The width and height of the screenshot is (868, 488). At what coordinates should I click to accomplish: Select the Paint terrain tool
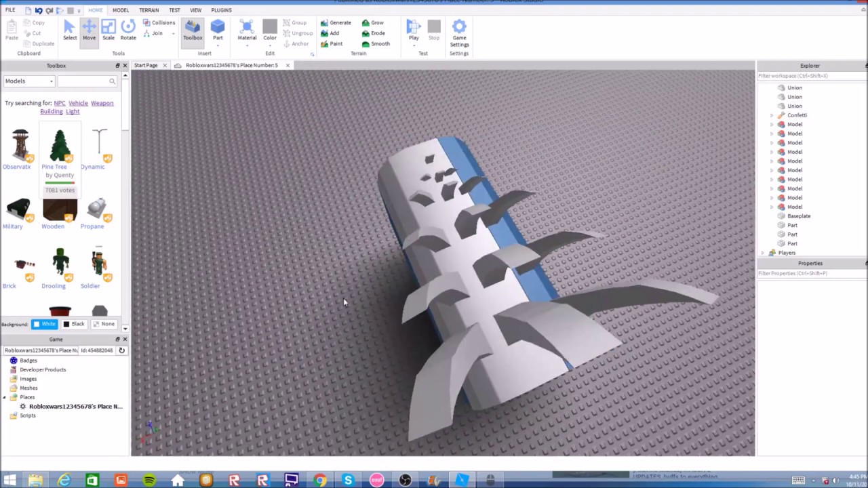tap(332, 44)
